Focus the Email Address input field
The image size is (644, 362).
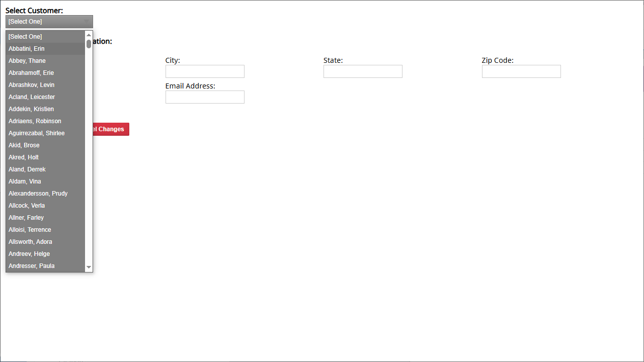[x=205, y=97]
